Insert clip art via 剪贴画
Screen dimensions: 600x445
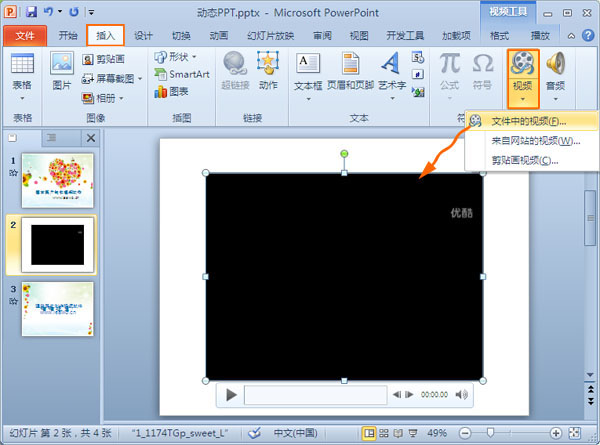[x=103, y=59]
